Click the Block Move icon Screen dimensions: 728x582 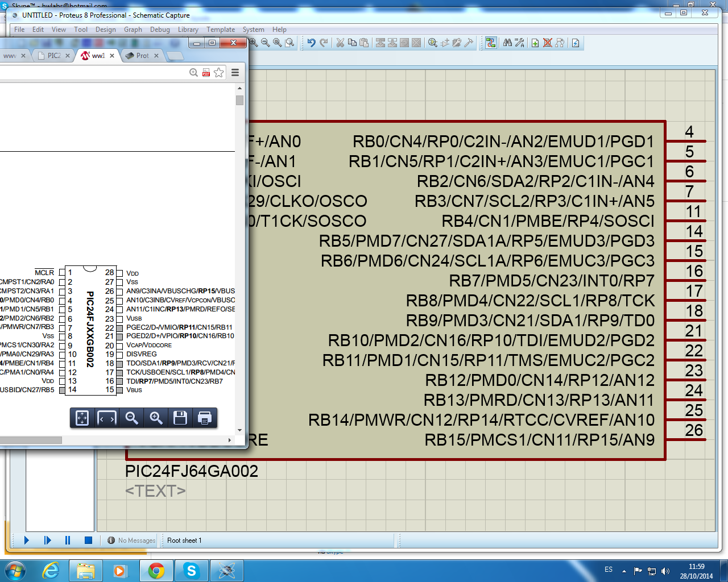point(392,43)
